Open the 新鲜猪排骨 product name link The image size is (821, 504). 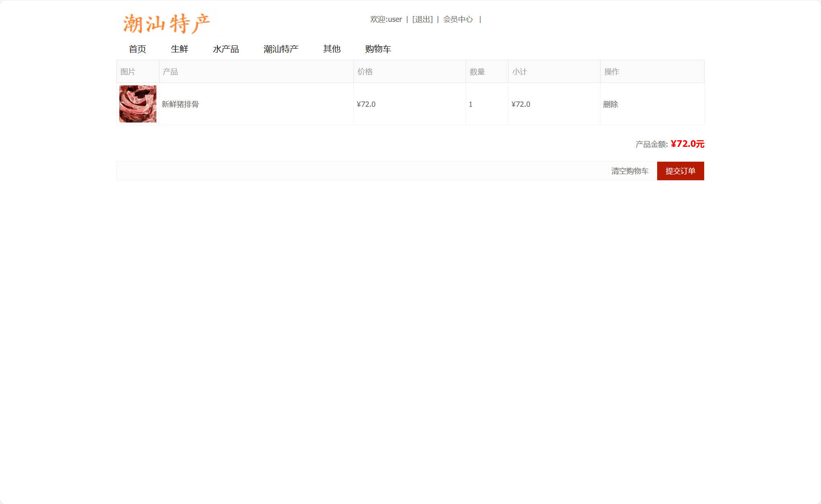180,104
